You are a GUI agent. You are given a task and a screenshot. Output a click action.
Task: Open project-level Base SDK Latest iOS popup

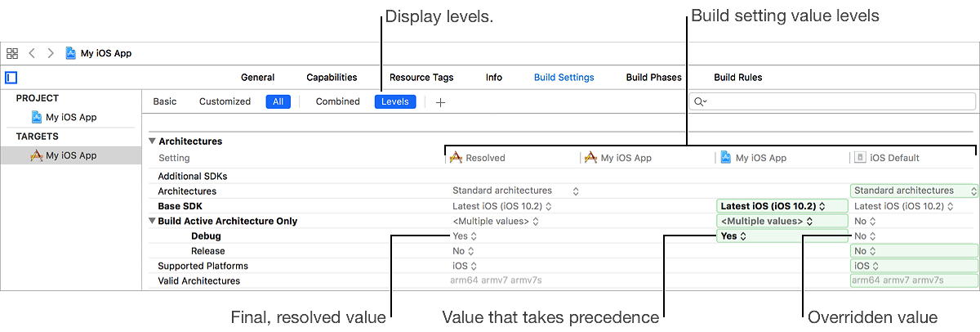pos(782,206)
